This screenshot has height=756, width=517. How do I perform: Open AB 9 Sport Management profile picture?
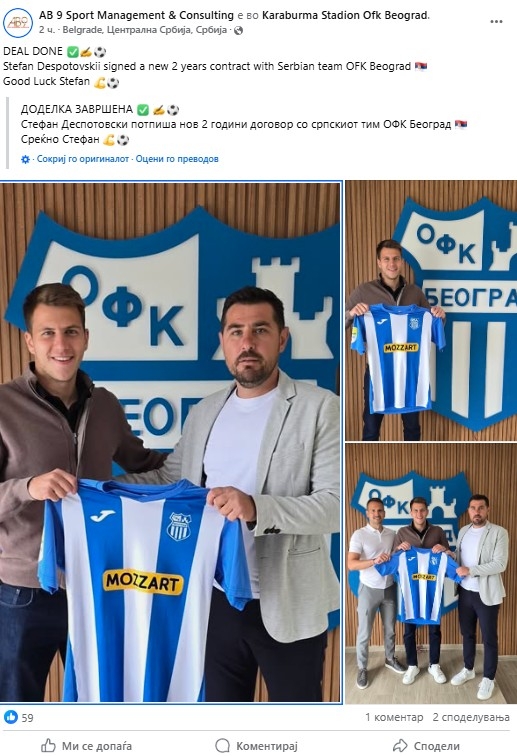click(x=18, y=23)
